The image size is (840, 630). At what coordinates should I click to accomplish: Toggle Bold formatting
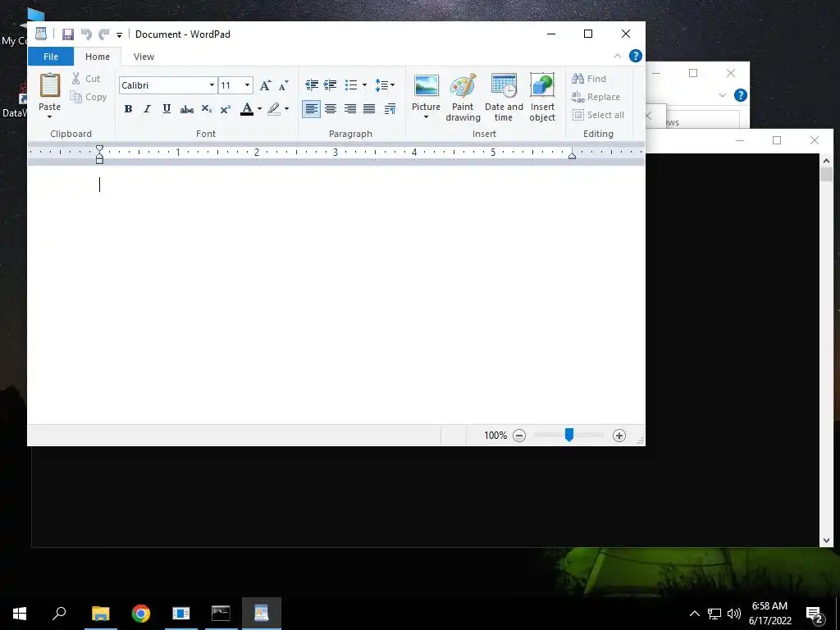[128, 109]
